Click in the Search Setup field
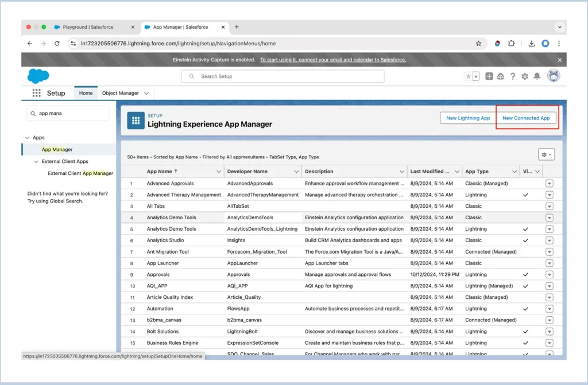The image size is (588, 385). coord(283,76)
